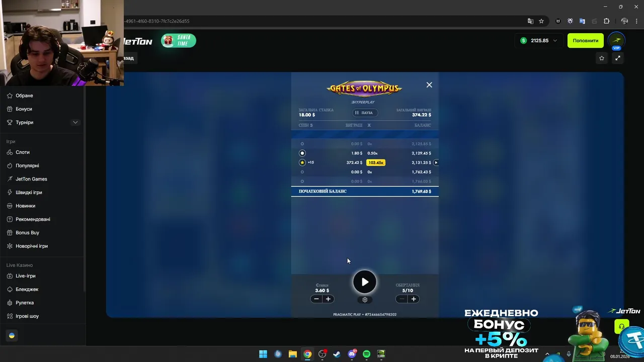Select the star bonus spin marker with +15

tap(302, 162)
